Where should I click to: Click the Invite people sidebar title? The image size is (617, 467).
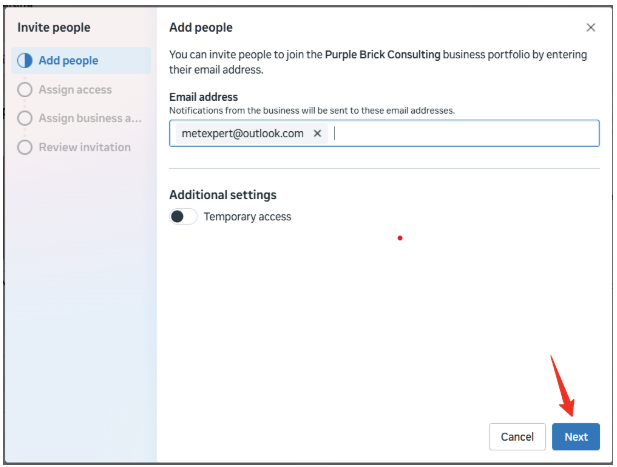click(x=53, y=28)
